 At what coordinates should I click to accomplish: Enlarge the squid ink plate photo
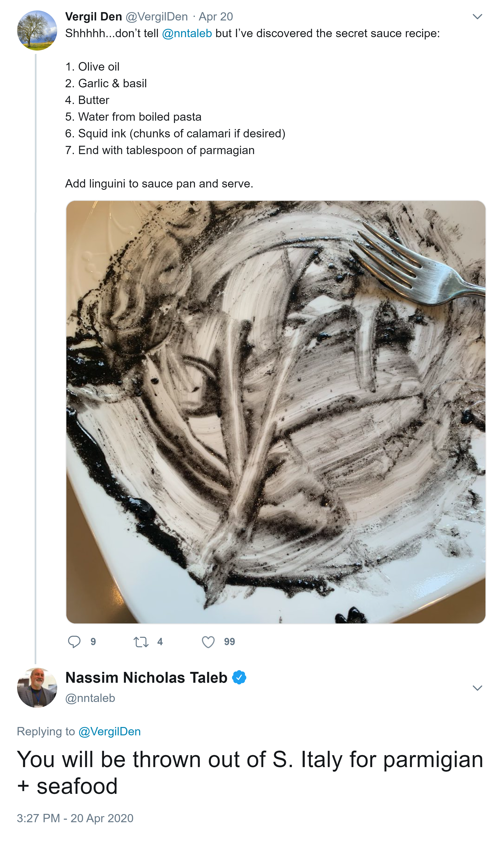tap(275, 412)
